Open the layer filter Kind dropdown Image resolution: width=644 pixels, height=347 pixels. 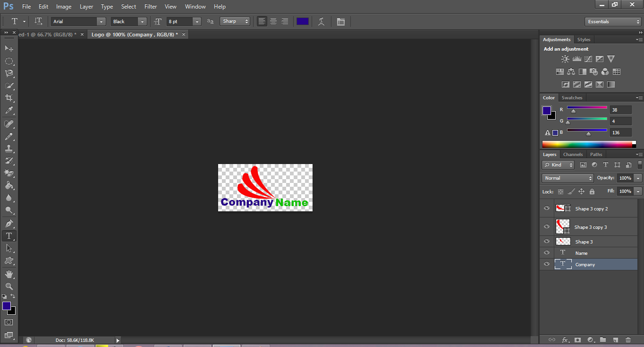[x=558, y=165]
